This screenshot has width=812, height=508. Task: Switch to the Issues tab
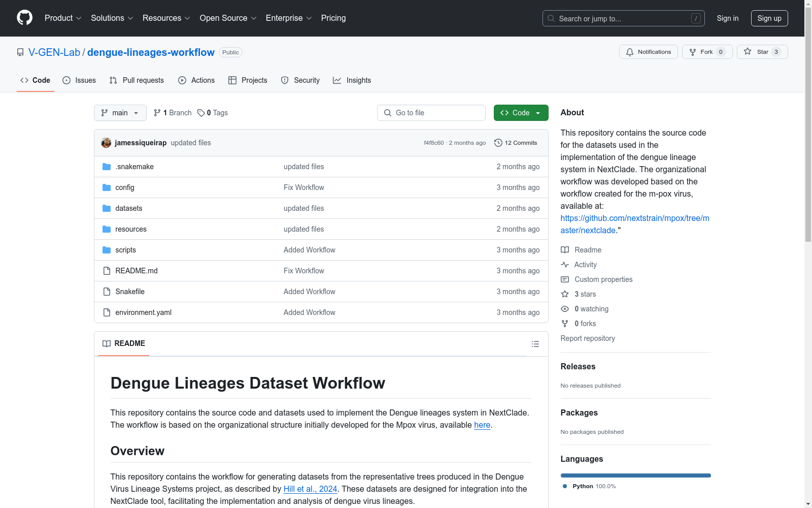(79, 80)
